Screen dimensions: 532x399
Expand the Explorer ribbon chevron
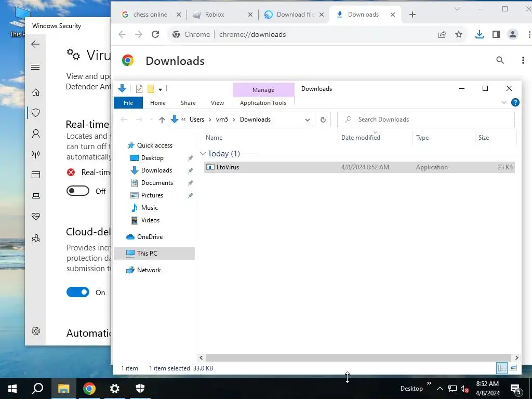(x=504, y=102)
